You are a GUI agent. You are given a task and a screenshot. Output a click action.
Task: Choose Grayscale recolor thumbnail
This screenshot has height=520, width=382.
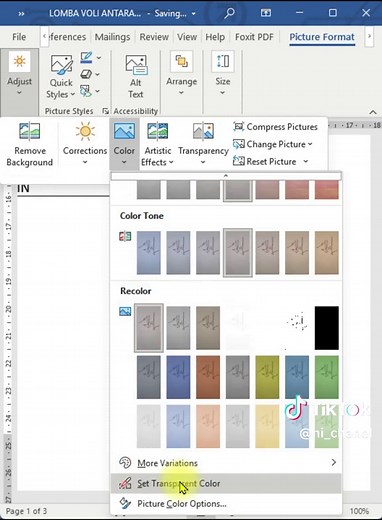pos(178,328)
